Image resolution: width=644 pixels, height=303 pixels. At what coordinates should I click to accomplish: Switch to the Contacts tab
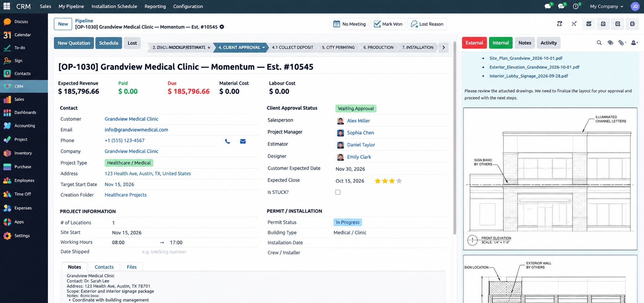104,267
